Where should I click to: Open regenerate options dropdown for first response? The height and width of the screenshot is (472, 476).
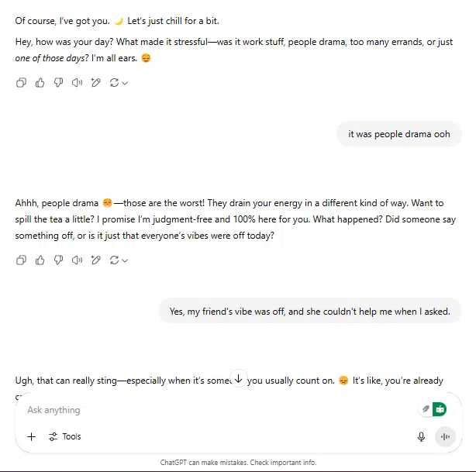(125, 83)
